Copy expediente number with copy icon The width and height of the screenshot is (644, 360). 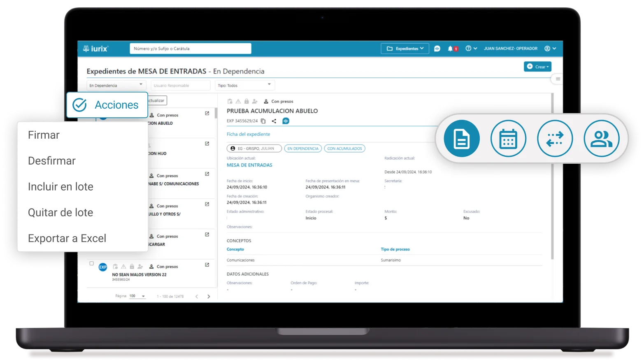coord(263,121)
